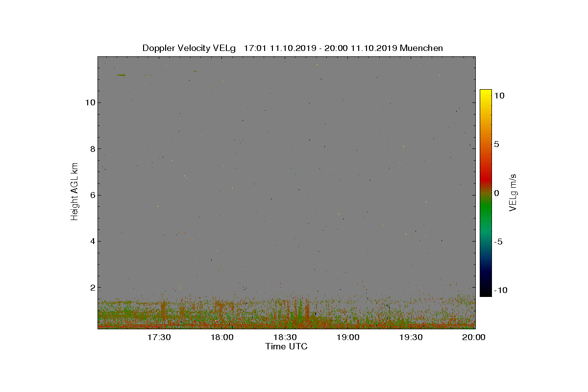Click the height tick label "6"
Viewport: 588px width, 392px height.
point(92,195)
